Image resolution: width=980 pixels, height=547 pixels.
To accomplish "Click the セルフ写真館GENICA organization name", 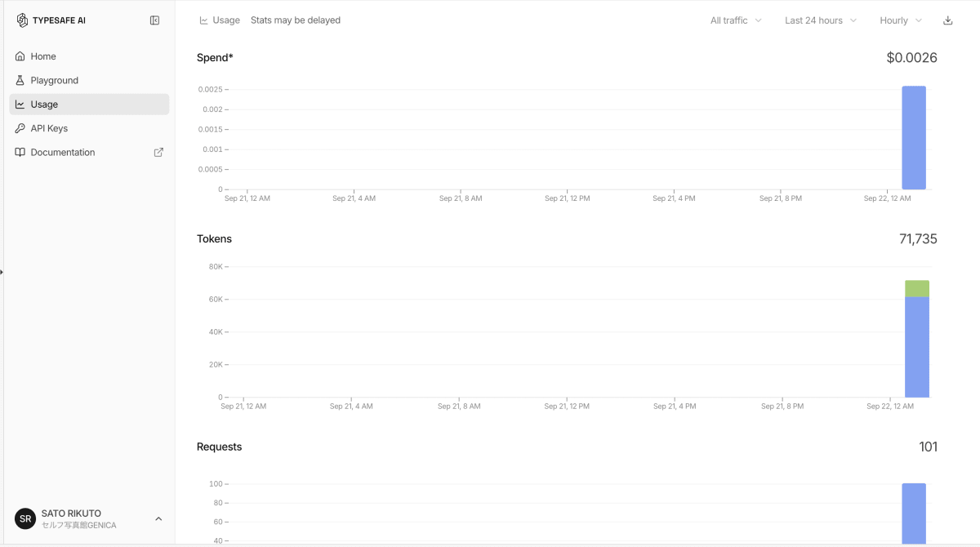I will coord(79,525).
